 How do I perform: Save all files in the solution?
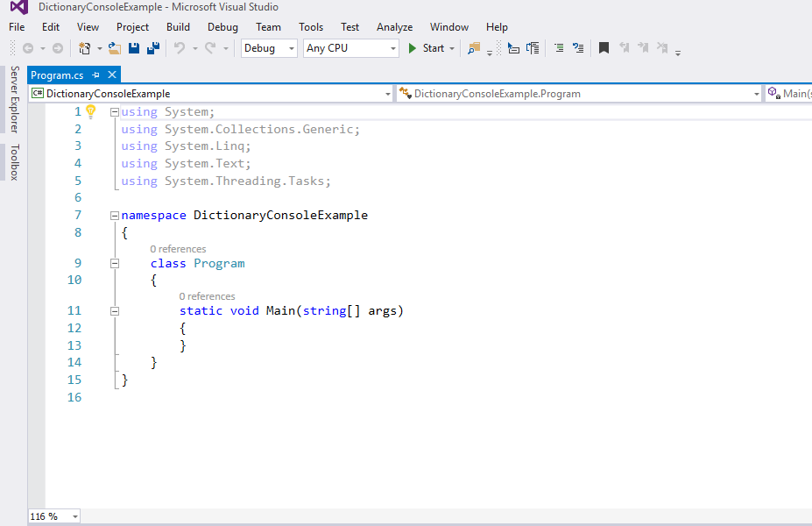pyautogui.click(x=153, y=48)
